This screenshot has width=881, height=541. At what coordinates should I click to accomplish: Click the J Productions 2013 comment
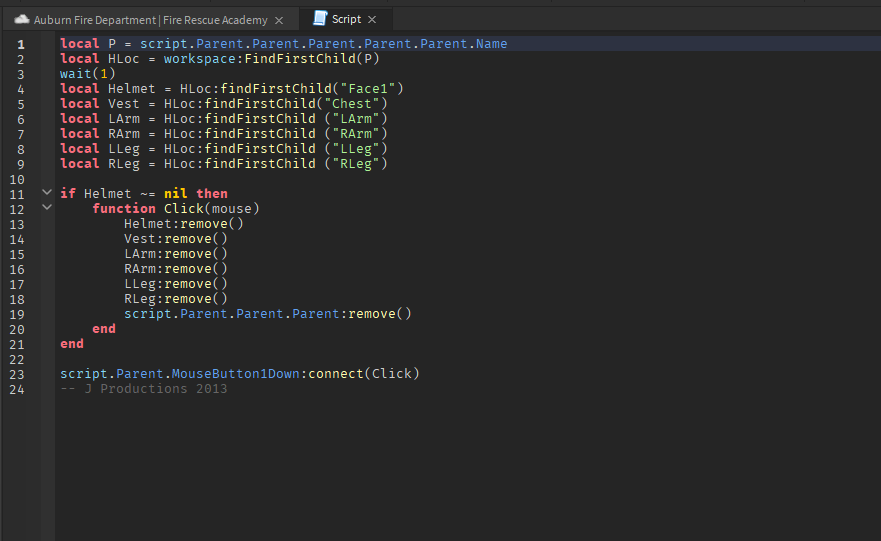tap(143, 389)
